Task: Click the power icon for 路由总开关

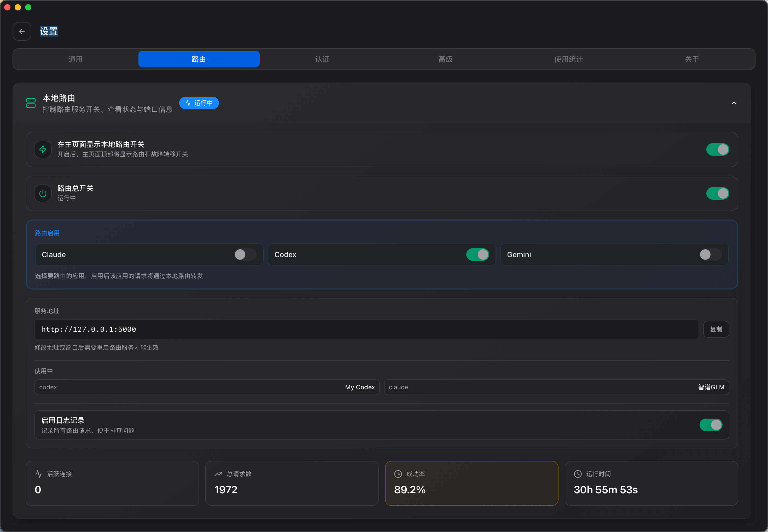Action: coord(43,193)
